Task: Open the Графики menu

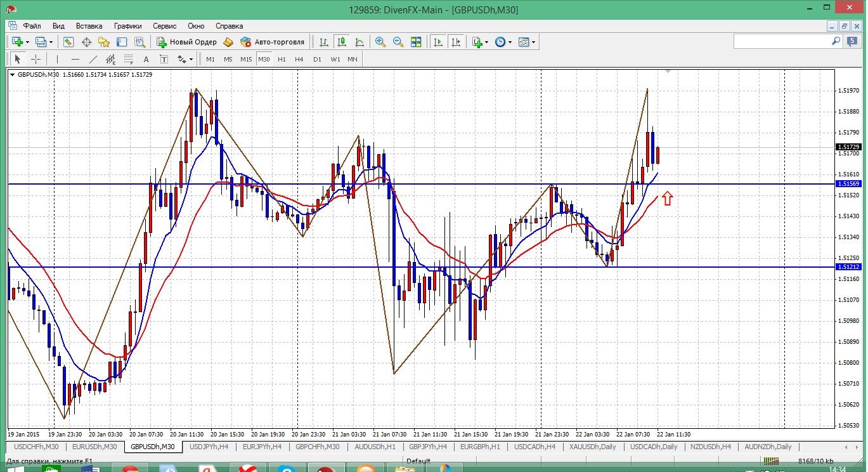Action: coord(127,26)
